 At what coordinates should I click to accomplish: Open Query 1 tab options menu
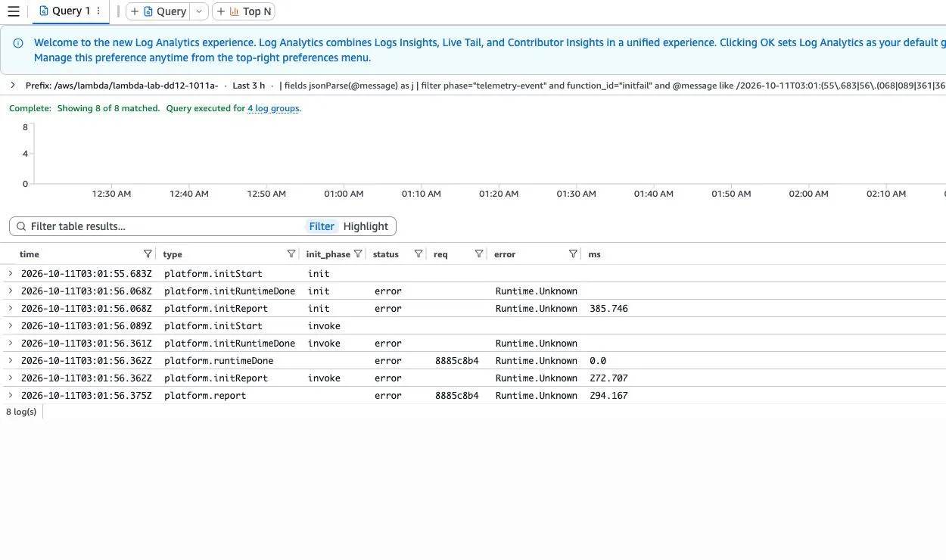pyautogui.click(x=98, y=11)
